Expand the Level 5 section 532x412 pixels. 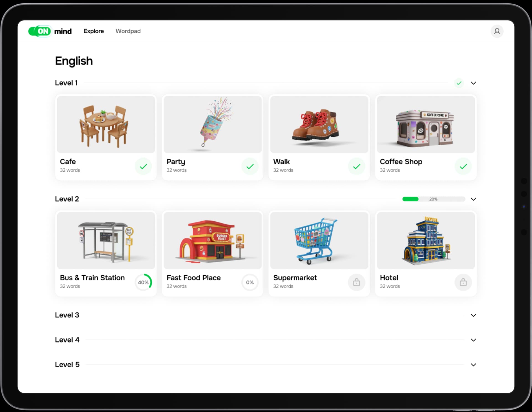click(x=473, y=365)
